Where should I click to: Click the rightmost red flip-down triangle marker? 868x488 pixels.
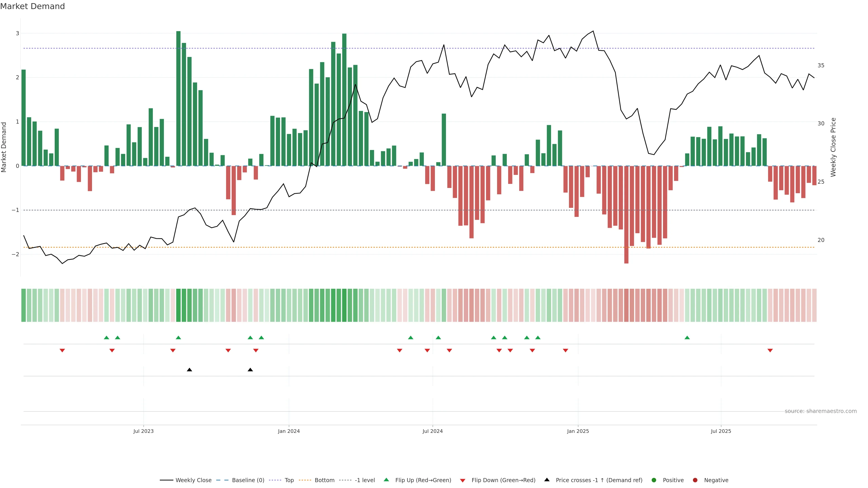click(770, 351)
